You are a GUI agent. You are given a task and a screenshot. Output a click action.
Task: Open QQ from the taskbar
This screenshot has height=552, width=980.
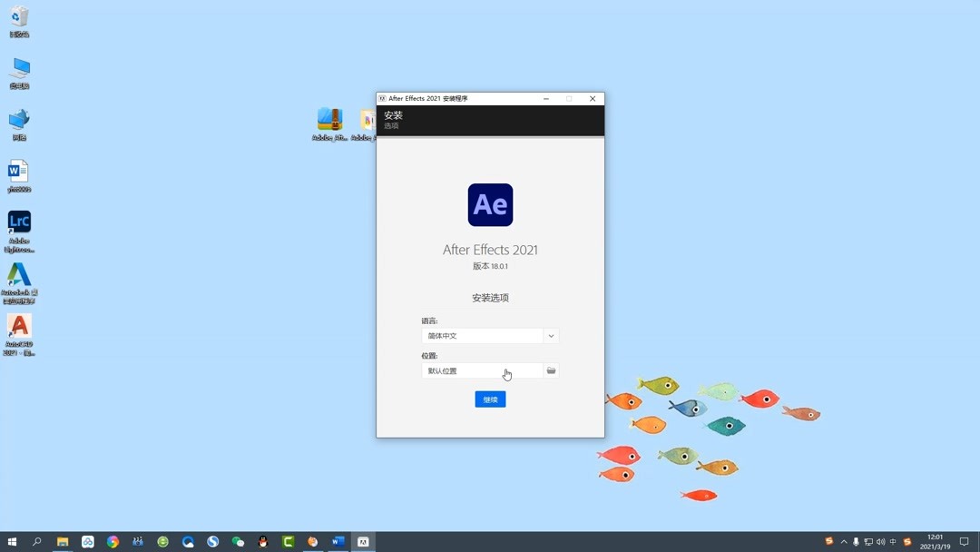click(x=262, y=543)
